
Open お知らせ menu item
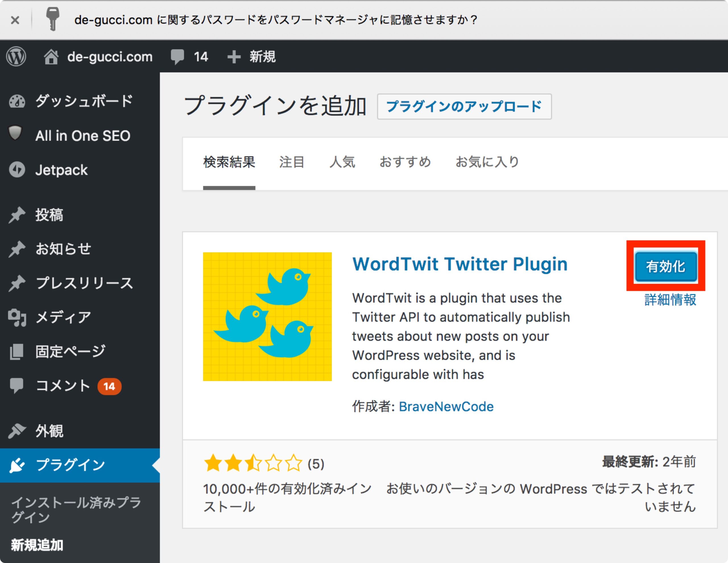[x=63, y=249]
